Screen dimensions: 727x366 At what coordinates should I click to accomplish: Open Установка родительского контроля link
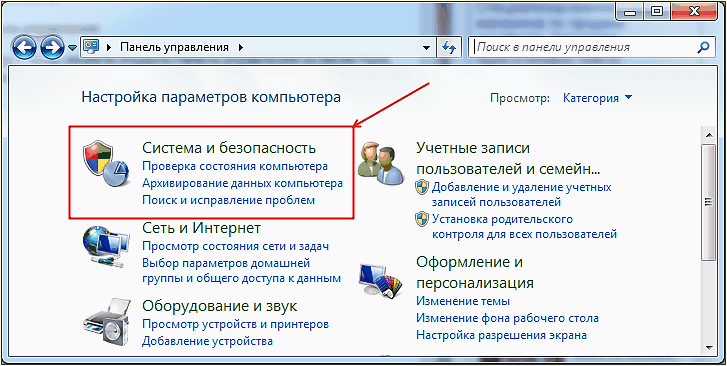click(524, 226)
